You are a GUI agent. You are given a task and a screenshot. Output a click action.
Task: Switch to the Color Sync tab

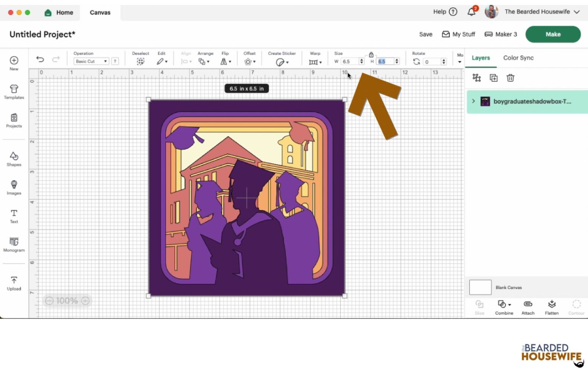click(x=518, y=58)
